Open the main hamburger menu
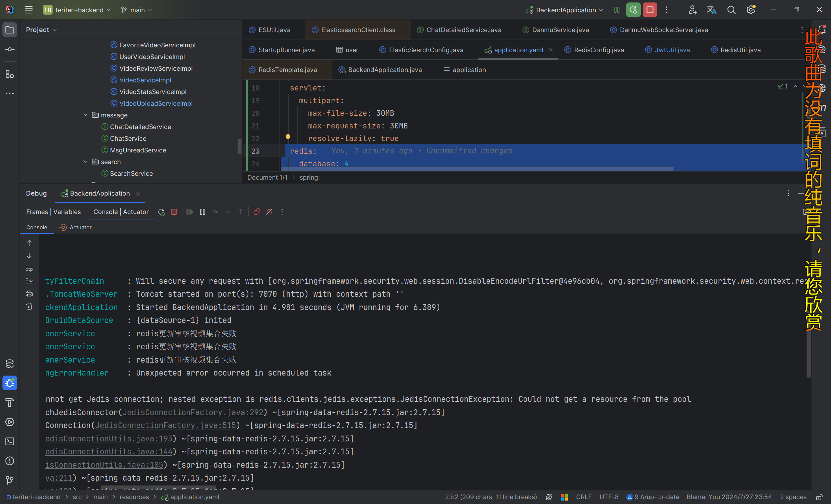This screenshot has width=831, height=504. tap(29, 10)
